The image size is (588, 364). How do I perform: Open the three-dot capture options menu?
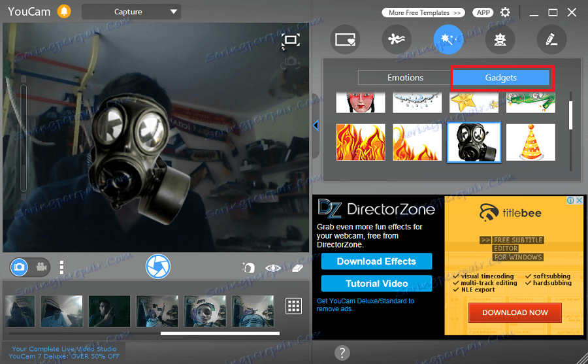coord(61,267)
